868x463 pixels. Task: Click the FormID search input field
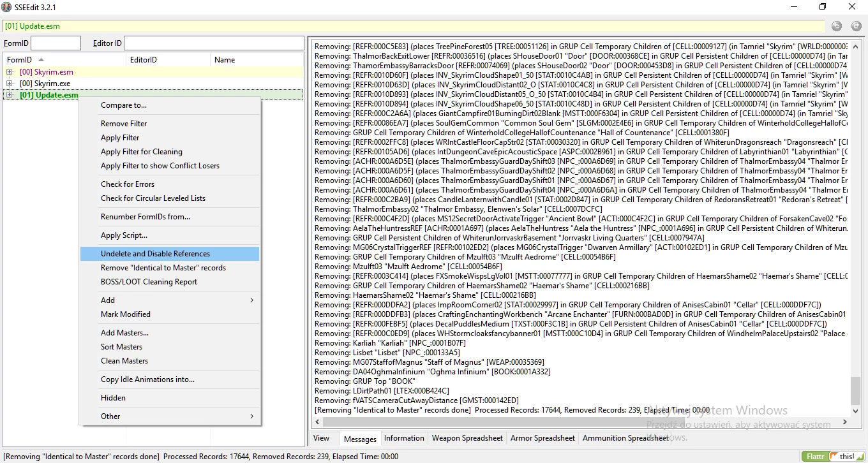56,43
